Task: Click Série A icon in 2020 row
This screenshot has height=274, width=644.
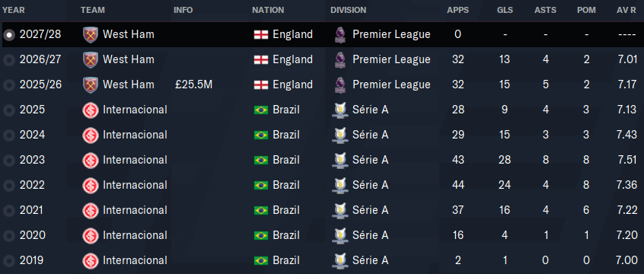Action: [x=340, y=236]
